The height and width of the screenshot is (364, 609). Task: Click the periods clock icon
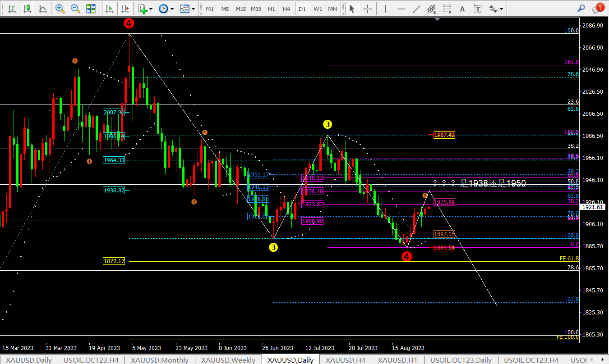pyautogui.click(x=163, y=9)
